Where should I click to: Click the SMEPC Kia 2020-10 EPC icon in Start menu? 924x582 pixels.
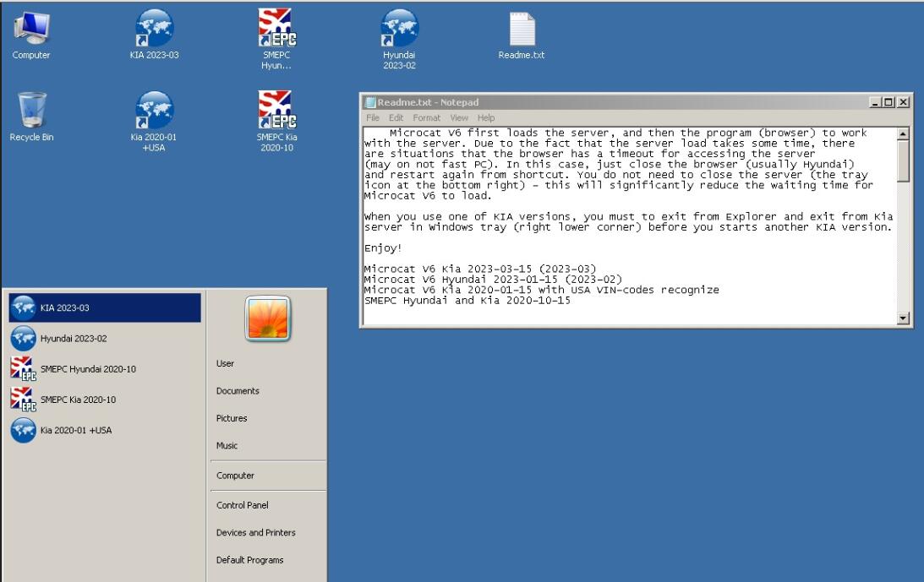pyautogui.click(x=24, y=400)
